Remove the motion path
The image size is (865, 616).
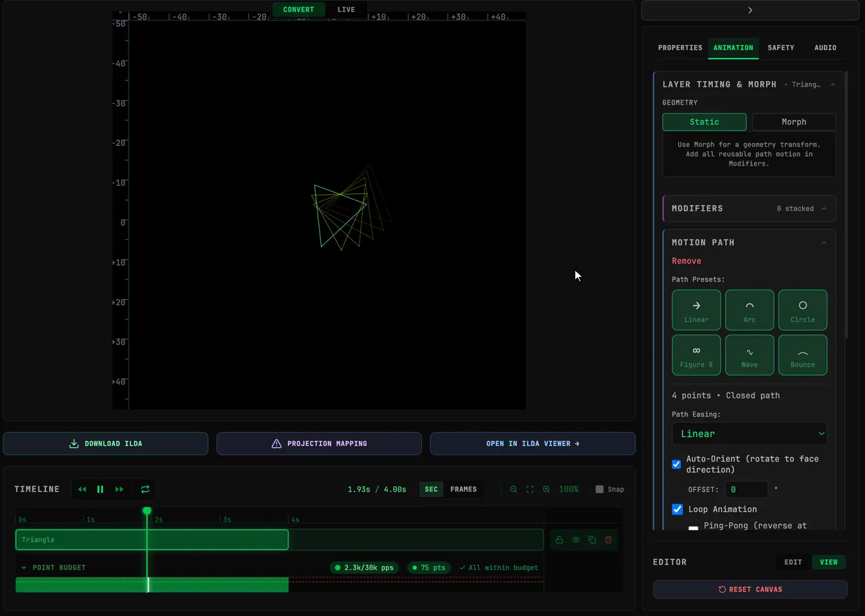click(687, 261)
